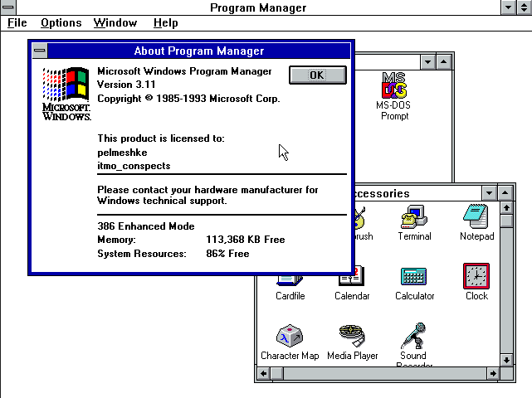Minimize the Accessories group window
The height and width of the screenshot is (398, 532).
pos(489,193)
